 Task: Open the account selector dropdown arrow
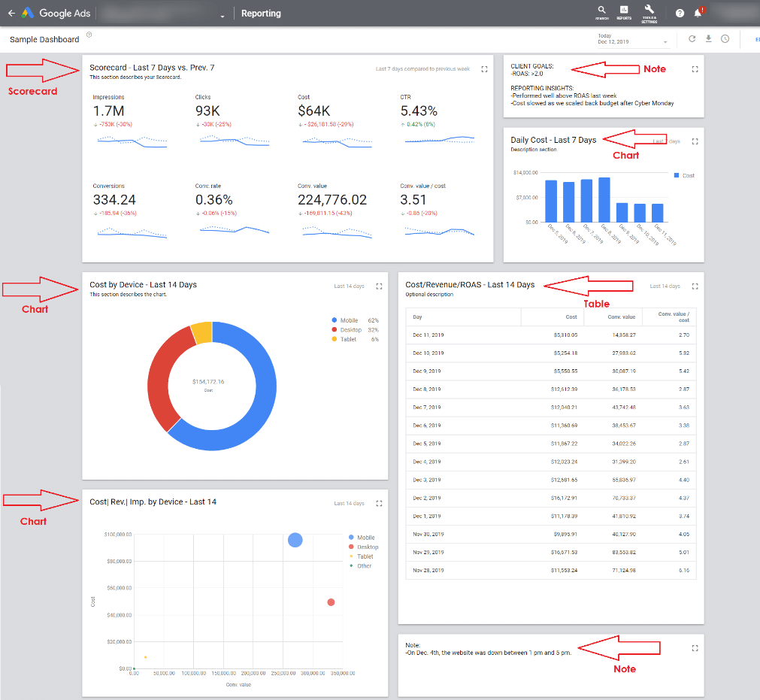(223, 16)
